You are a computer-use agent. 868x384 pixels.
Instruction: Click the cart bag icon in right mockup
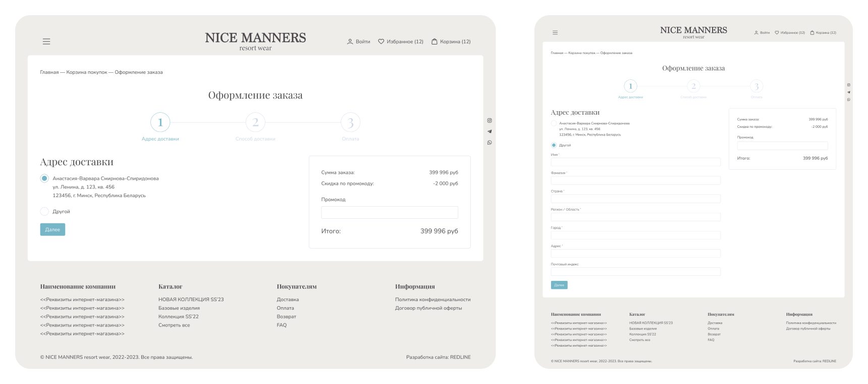click(812, 32)
